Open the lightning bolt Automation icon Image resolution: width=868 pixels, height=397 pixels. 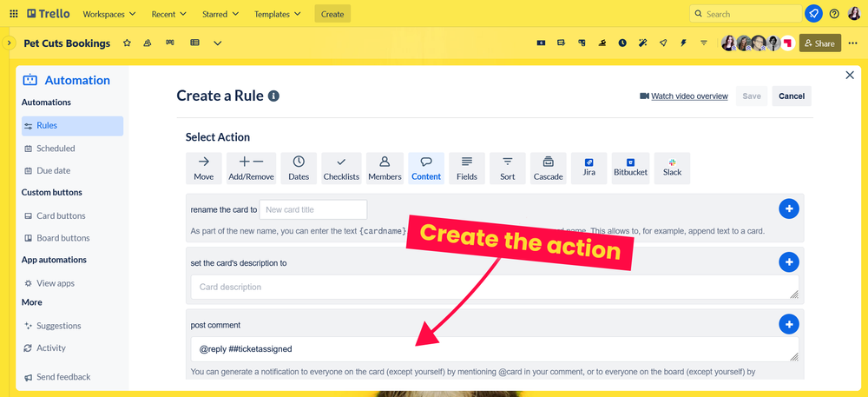pyautogui.click(x=683, y=43)
